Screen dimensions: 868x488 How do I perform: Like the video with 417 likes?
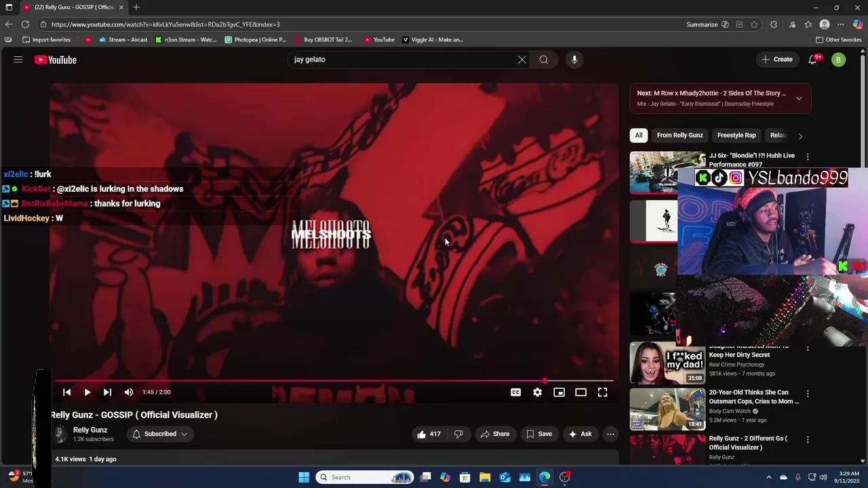point(429,434)
